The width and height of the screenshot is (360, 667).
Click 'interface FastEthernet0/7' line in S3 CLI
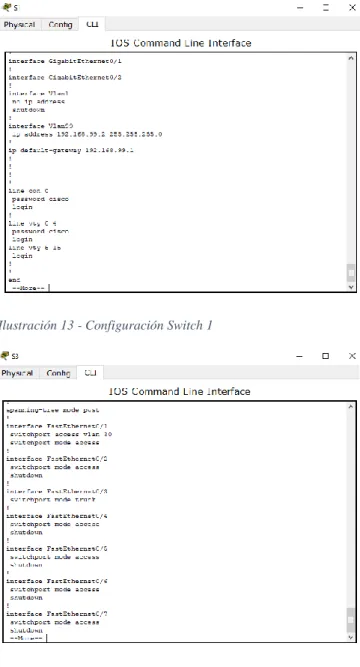[57, 614]
